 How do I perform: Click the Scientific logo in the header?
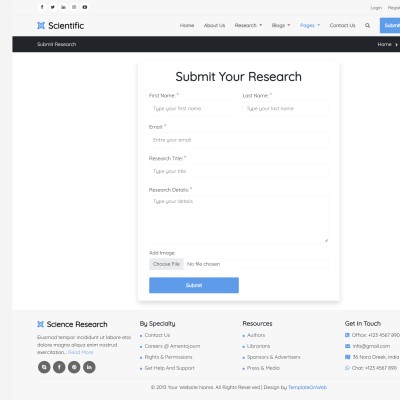click(60, 25)
